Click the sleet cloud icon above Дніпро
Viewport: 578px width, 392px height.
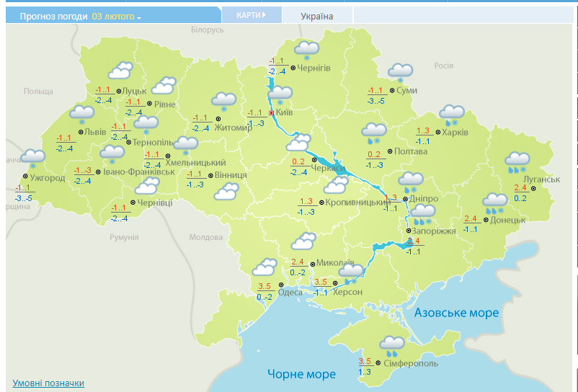[x=411, y=183]
